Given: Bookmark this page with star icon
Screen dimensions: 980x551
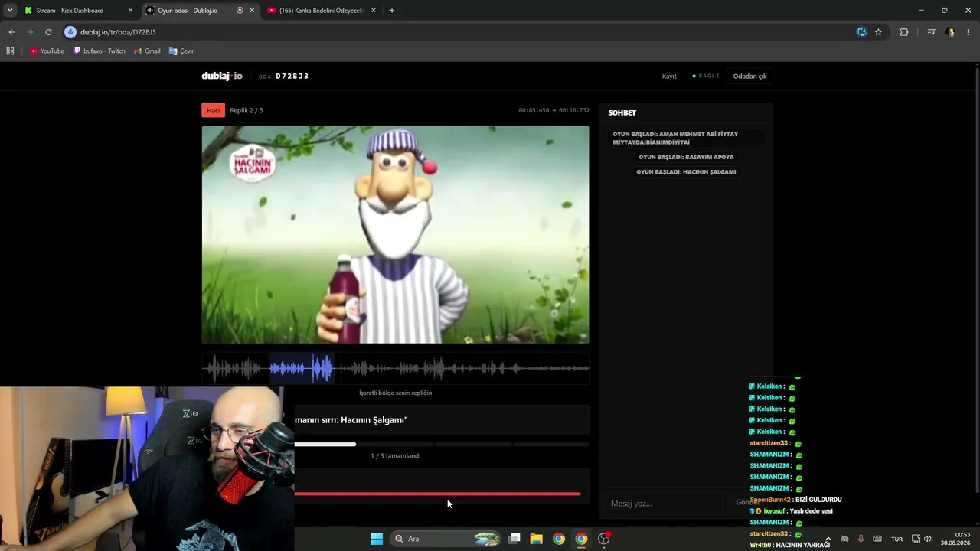Looking at the screenshot, I should point(878,32).
